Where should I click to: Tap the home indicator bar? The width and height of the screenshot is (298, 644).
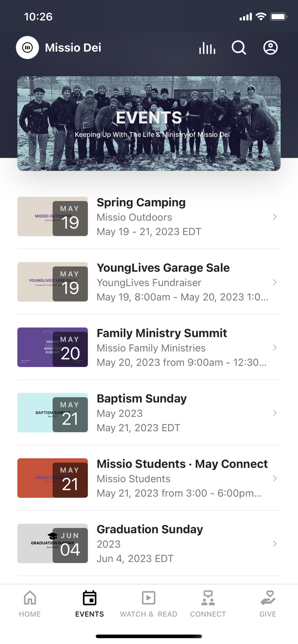pos(149,636)
